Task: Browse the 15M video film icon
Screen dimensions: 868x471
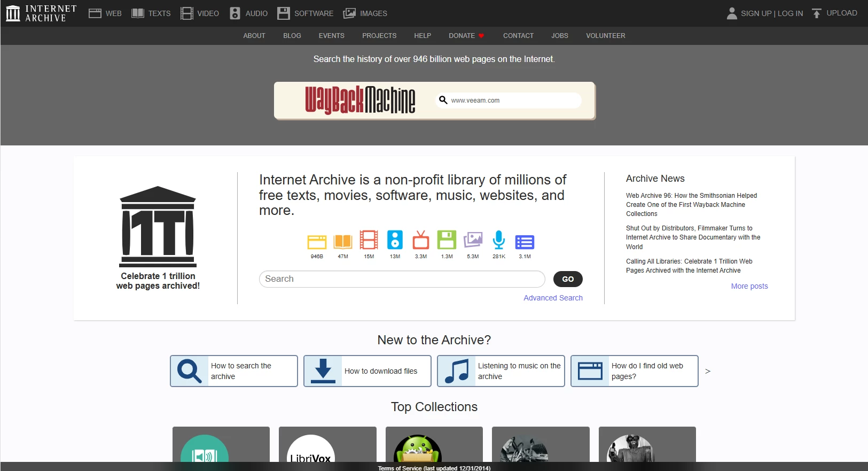Action: (369, 240)
